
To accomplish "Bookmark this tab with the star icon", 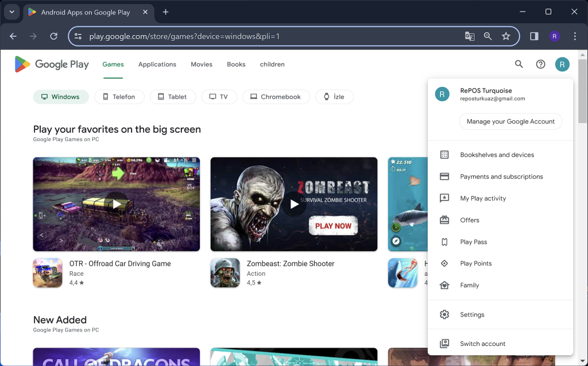I will [506, 36].
